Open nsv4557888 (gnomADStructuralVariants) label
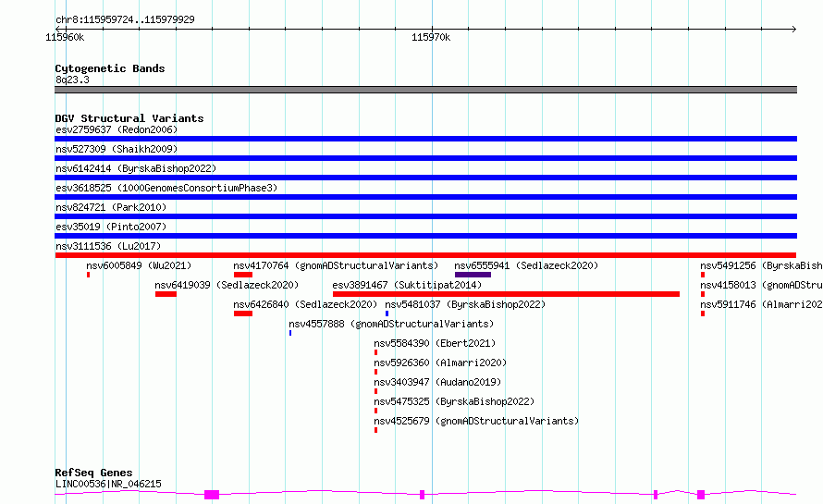Screen dimensions: 823x504 pyautogui.click(x=391, y=324)
